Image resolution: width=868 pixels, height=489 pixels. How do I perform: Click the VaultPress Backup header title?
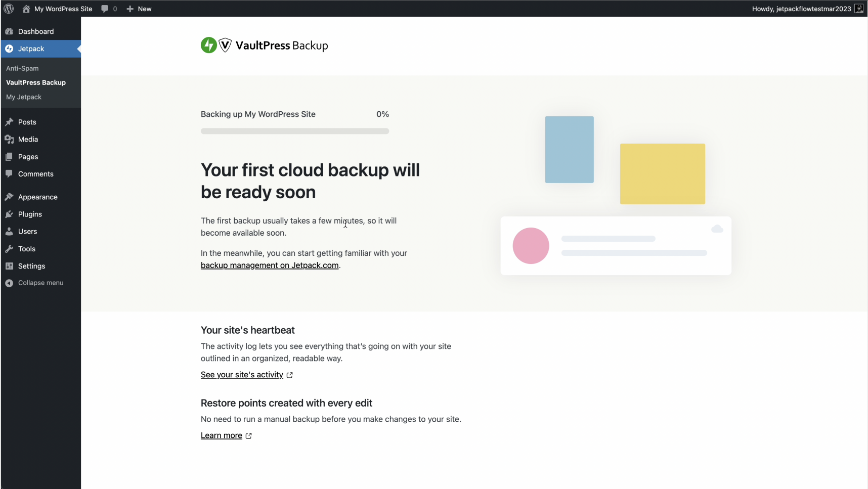pyautogui.click(x=282, y=46)
